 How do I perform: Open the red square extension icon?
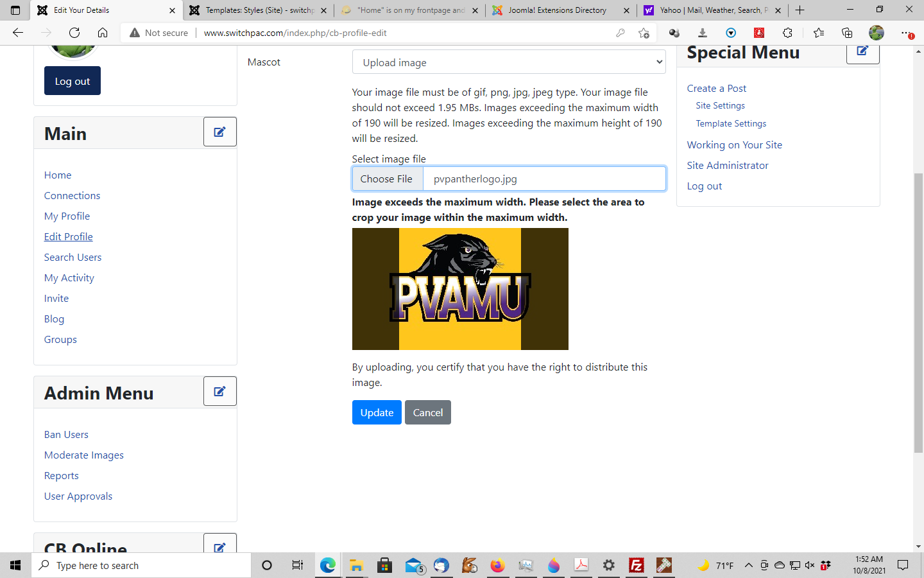759,33
